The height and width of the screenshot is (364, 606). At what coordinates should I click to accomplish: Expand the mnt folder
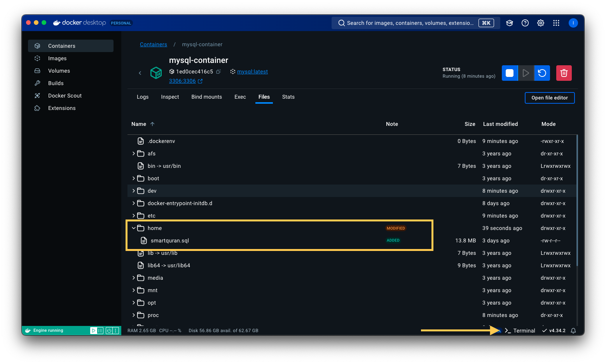134,290
